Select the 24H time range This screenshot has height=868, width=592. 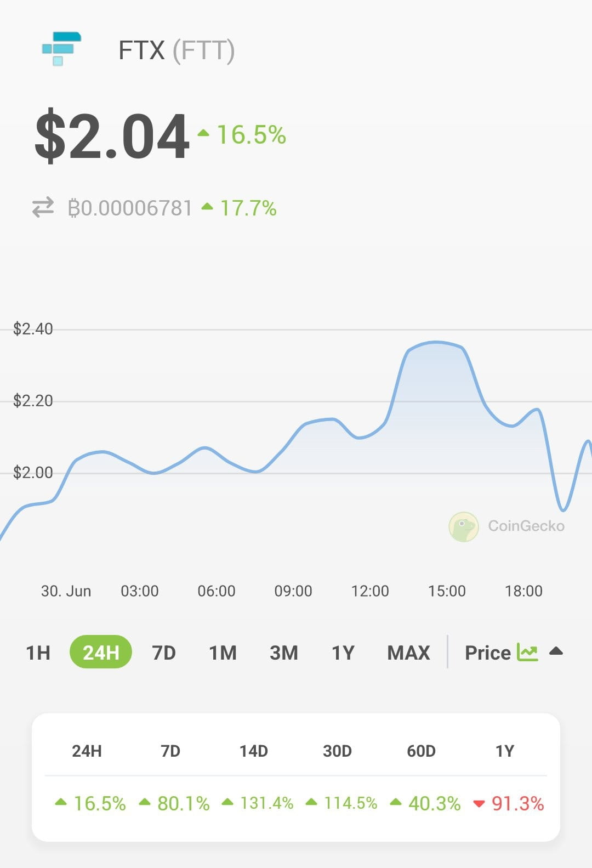pyautogui.click(x=101, y=653)
